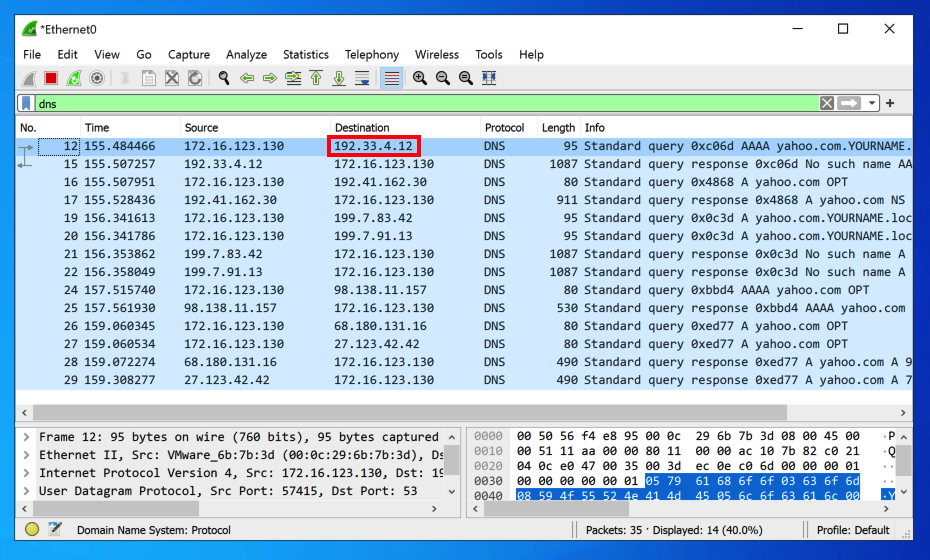Click into the dns filter field
This screenshot has height=560, width=930.
tap(427, 104)
